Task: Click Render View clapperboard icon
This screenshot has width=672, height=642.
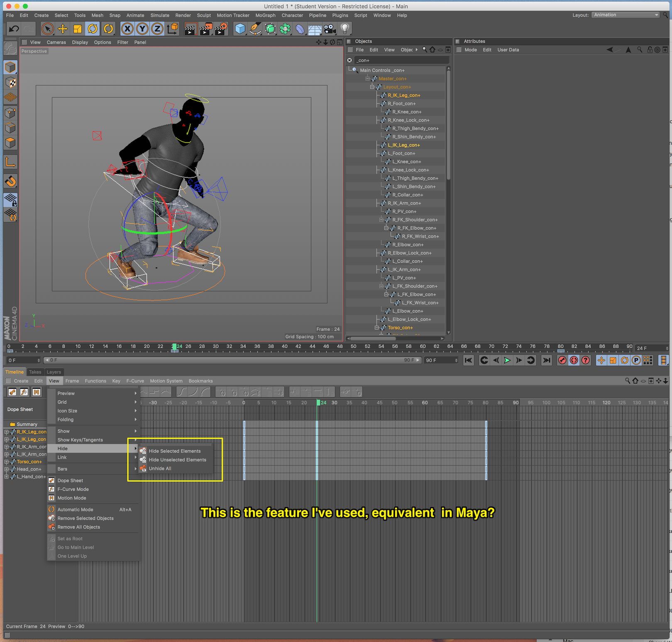Action: point(191,29)
